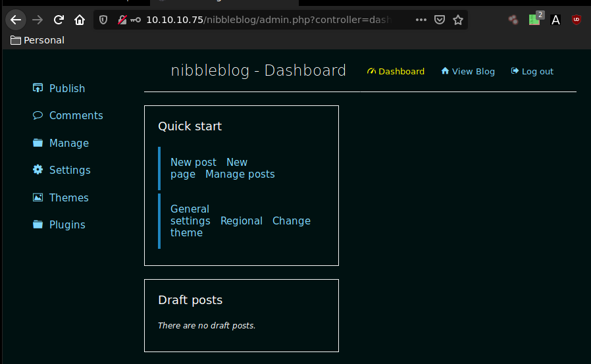Open the Publish section in sidebar
The image size is (591, 364).
66,88
